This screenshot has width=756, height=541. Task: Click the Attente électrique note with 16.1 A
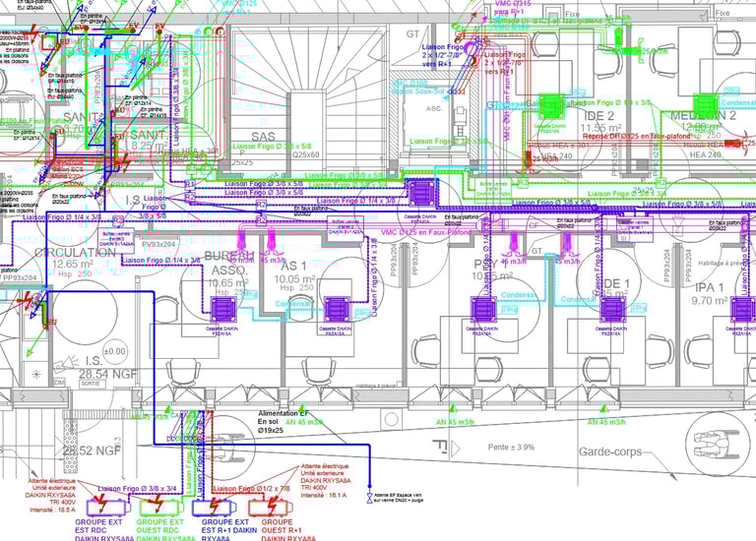point(325,480)
